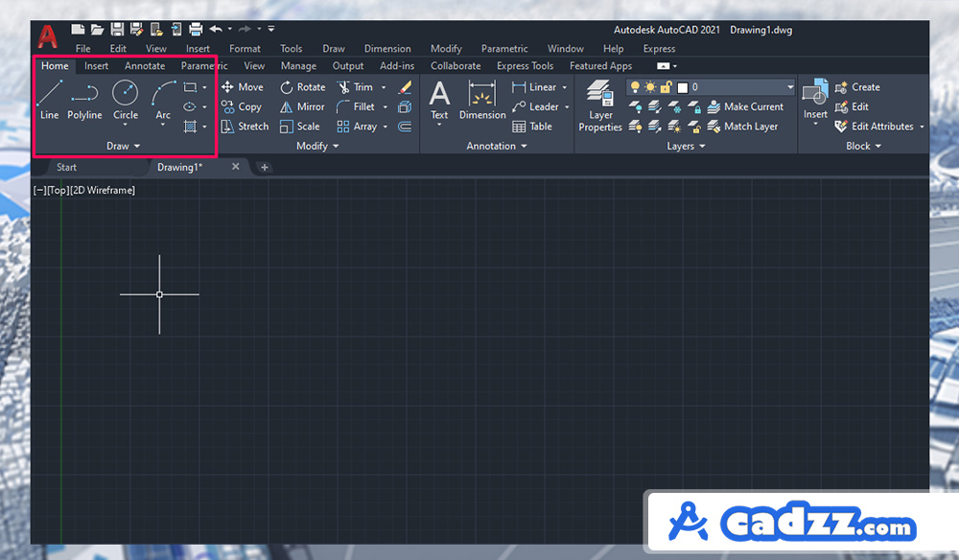The width and height of the screenshot is (959, 560).
Task: Open the Format menu
Action: [245, 48]
